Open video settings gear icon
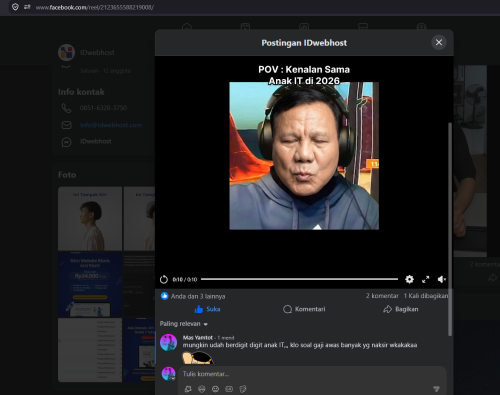The image size is (500, 395). pos(409,279)
